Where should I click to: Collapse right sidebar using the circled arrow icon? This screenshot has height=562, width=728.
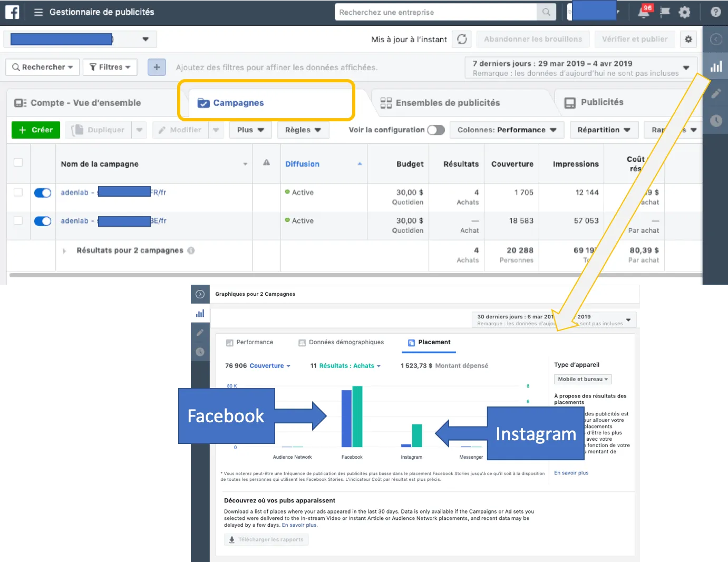pyautogui.click(x=715, y=39)
